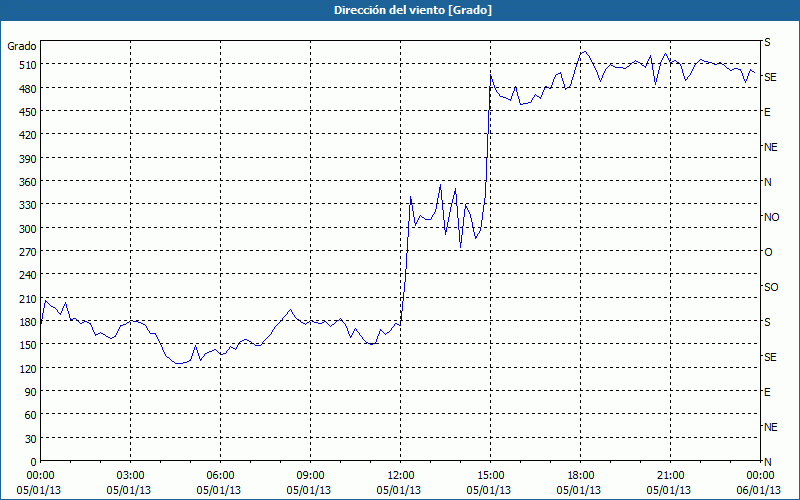800x500 pixels.
Task: Select the 'Grado' axis unit label
Action: 22,46
